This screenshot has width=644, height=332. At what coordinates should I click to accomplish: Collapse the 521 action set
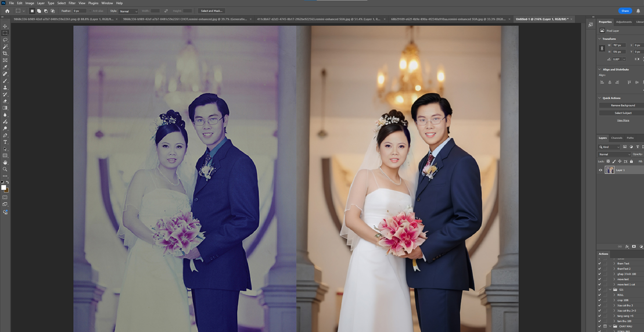coord(610,290)
